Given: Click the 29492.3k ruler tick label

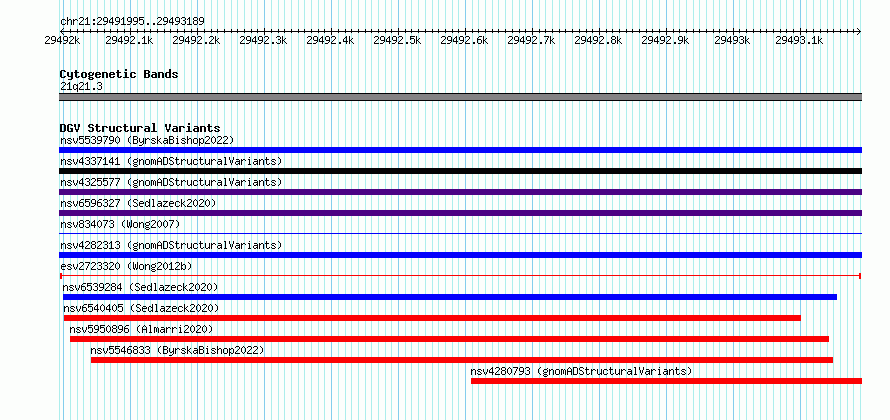Looking at the screenshot, I should (263, 40).
